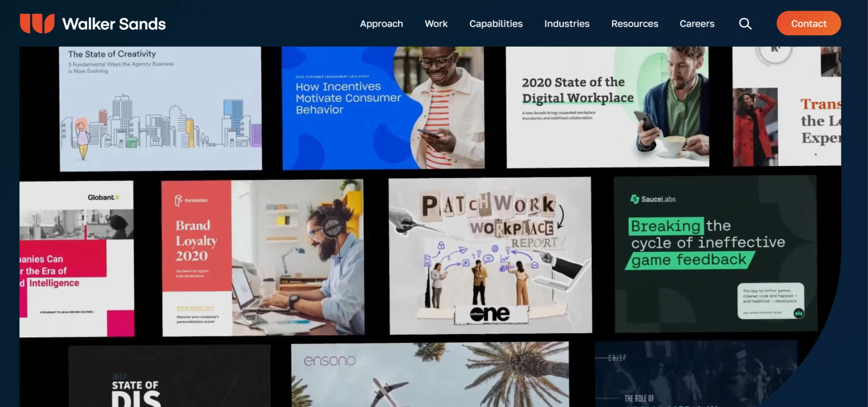Click the Globant logo text
Screen dimensions: 868x407
(x=103, y=197)
